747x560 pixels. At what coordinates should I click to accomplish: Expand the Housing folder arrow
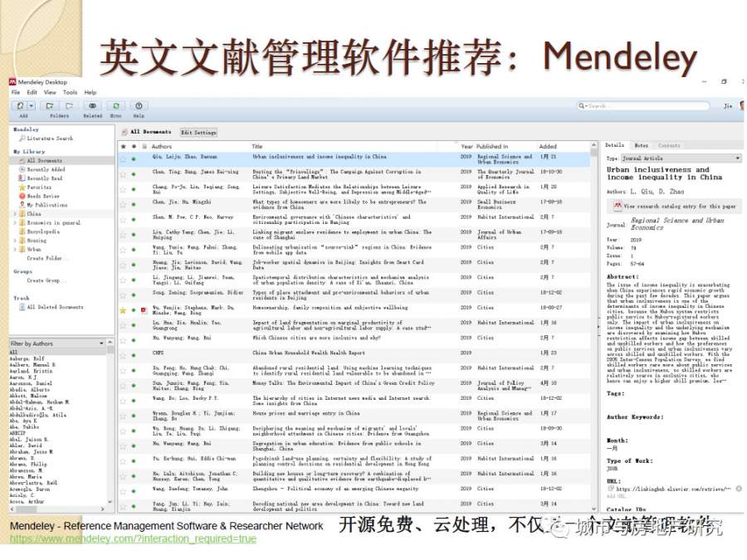click(15, 241)
